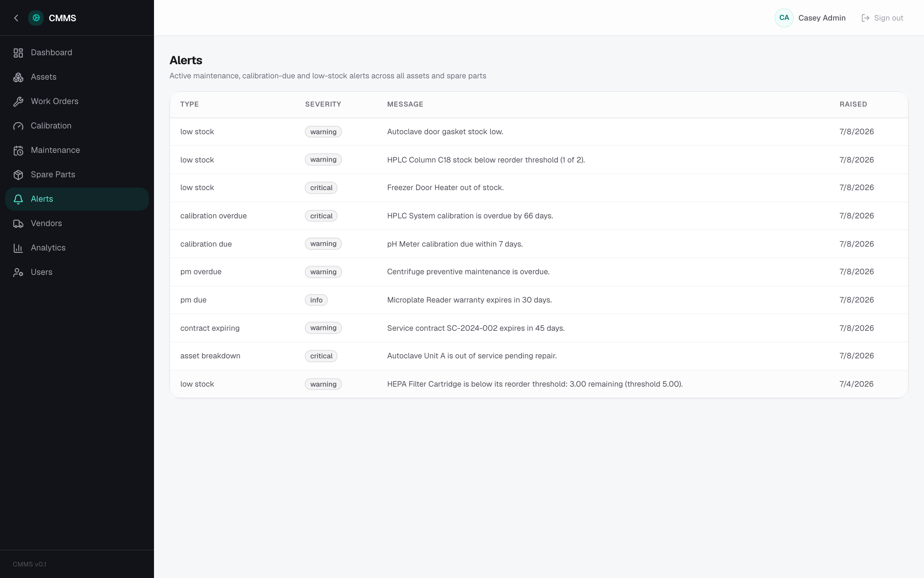This screenshot has height=578, width=924.
Task: Click the "pm due" type cell
Action: click(x=193, y=300)
